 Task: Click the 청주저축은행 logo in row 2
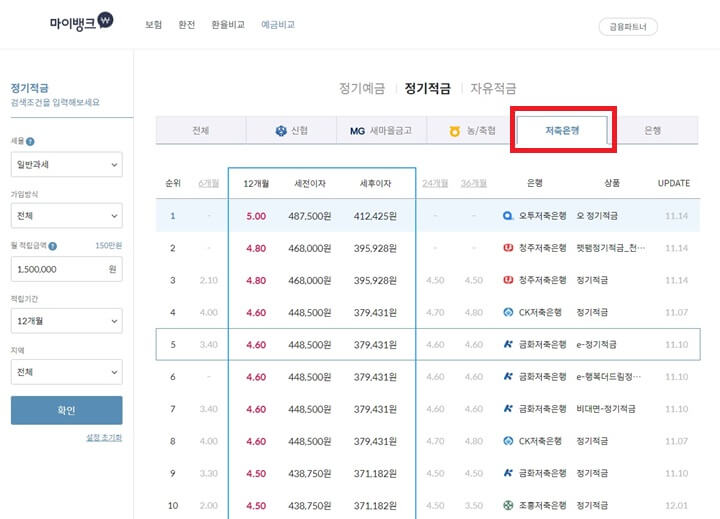(508, 248)
